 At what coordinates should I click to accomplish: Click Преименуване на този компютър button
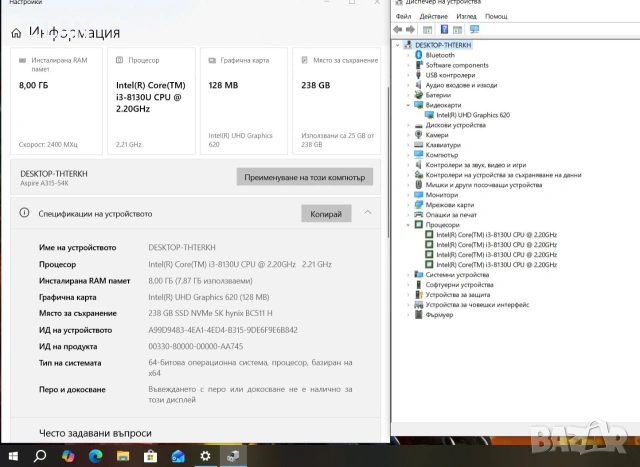304,177
